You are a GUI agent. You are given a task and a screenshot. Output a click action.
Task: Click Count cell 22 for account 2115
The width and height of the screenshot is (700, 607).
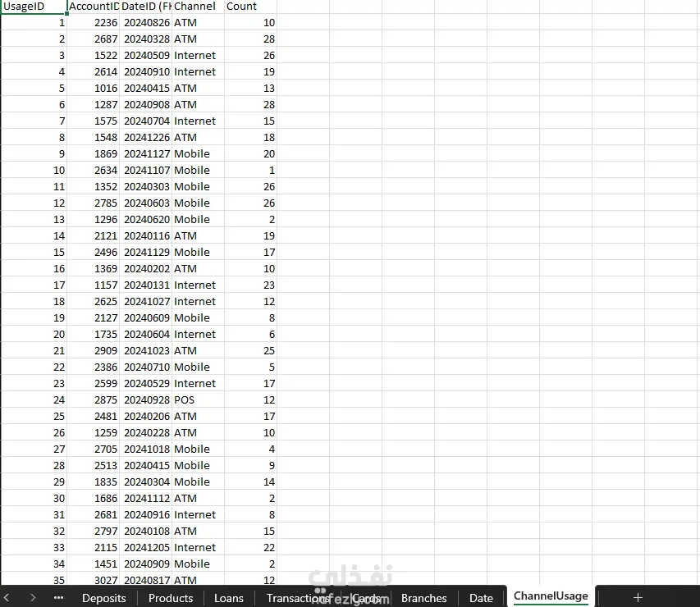(250, 547)
